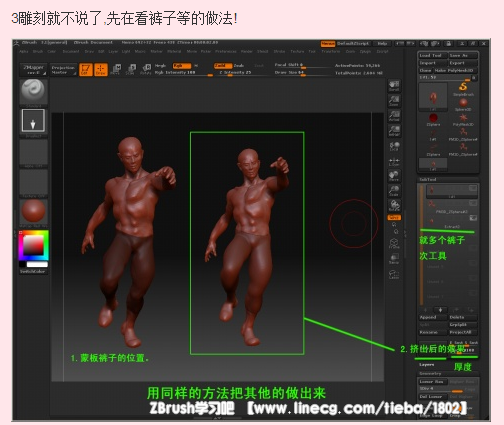
Task: Click the L.Sym symmetry icon
Action: coord(394,161)
